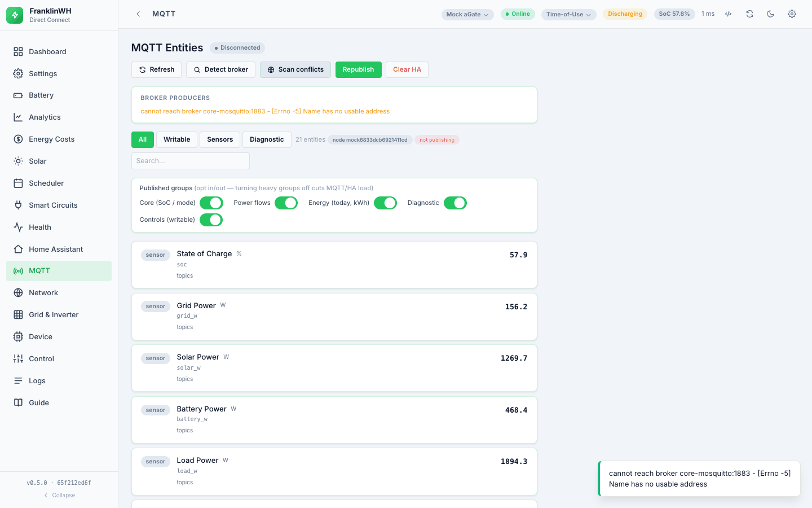Click the Clear HA button

click(407, 70)
